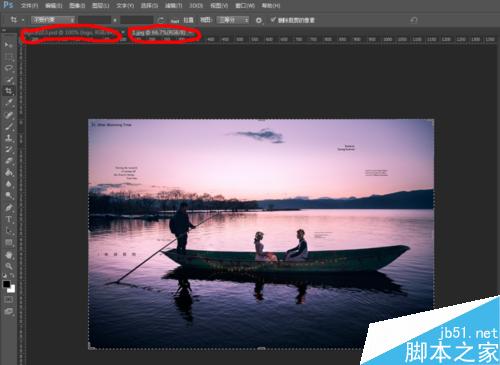Select the Pen tool
This screenshot has width=500, height=365.
pyautogui.click(x=9, y=208)
